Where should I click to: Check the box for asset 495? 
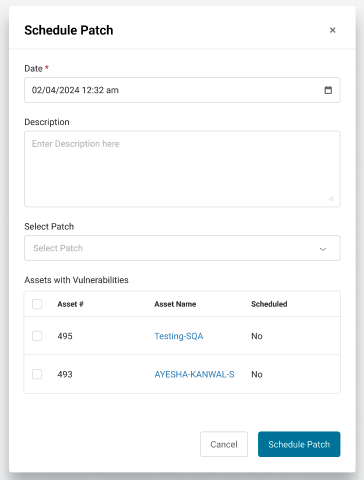[x=37, y=336]
